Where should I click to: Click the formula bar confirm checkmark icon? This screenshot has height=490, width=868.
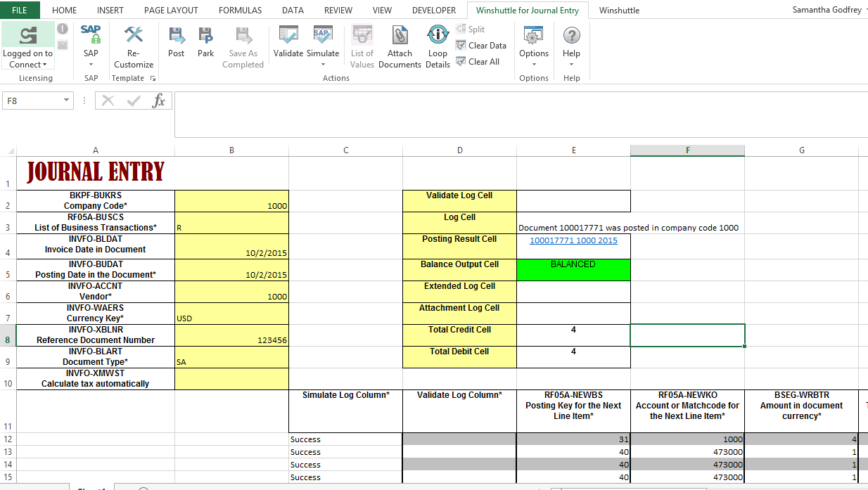tap(134, 101)
